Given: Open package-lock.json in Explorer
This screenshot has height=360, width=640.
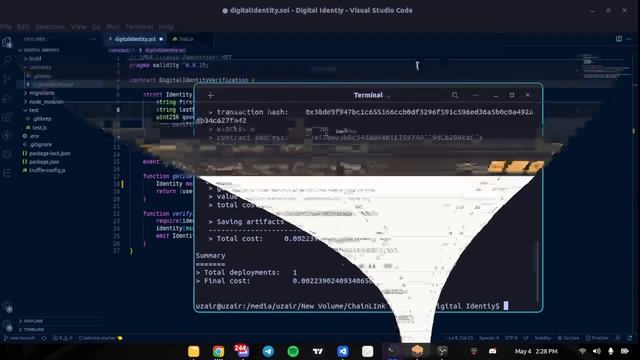Looking at the screenshot, I should pyautogui.click(x=49, y=153).
